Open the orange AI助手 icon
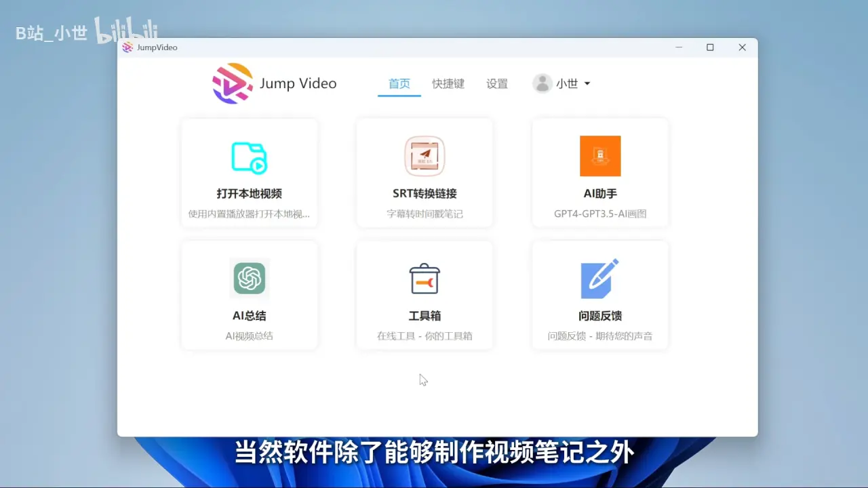868x488 pixels. 600,156
